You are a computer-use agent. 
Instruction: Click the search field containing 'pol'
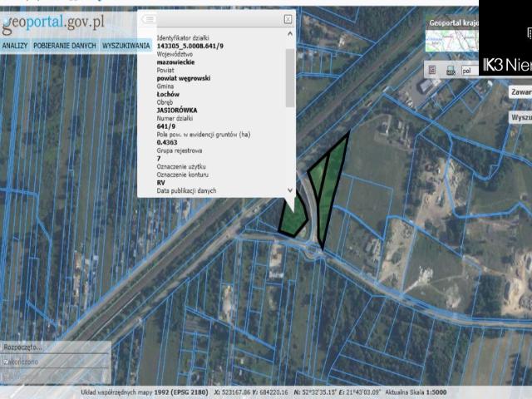pyautogui.click(x=470, y=71)
